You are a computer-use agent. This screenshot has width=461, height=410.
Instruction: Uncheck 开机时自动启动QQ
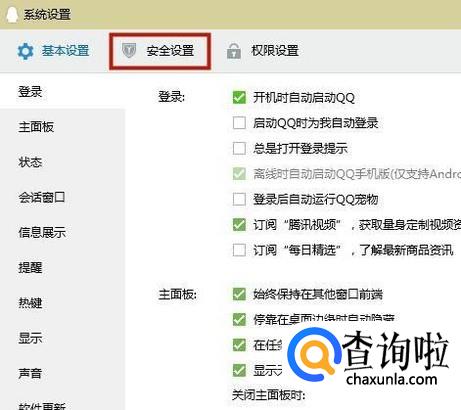[x=239, y=97]
